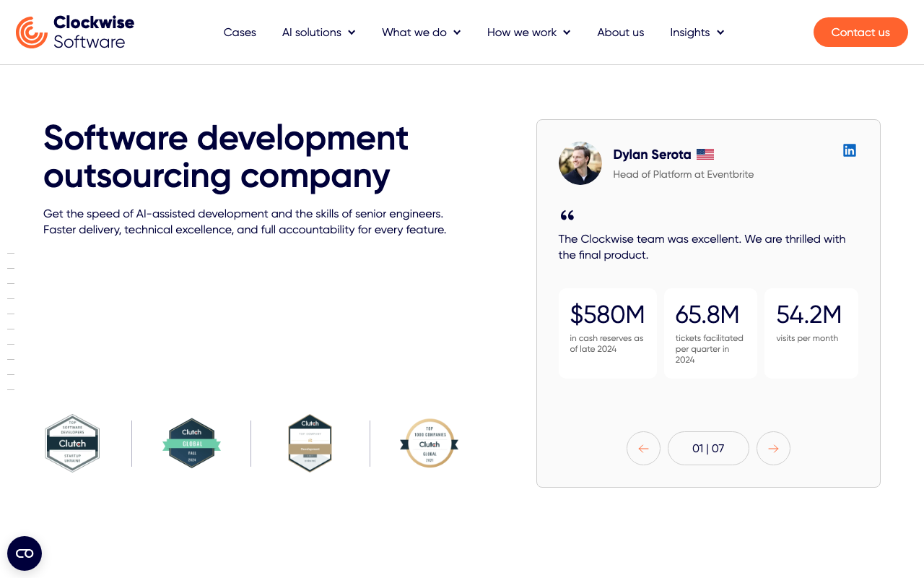The height and width of the screenshot is (578, 924).
Task: Click the Clutch Top Company Development badge
Action: coord(310,443)
